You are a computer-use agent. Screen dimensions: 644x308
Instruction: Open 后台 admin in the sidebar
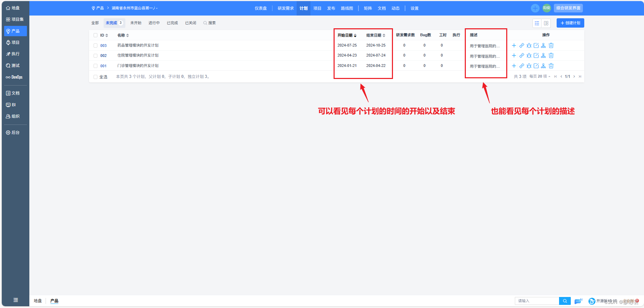(13, 132)
